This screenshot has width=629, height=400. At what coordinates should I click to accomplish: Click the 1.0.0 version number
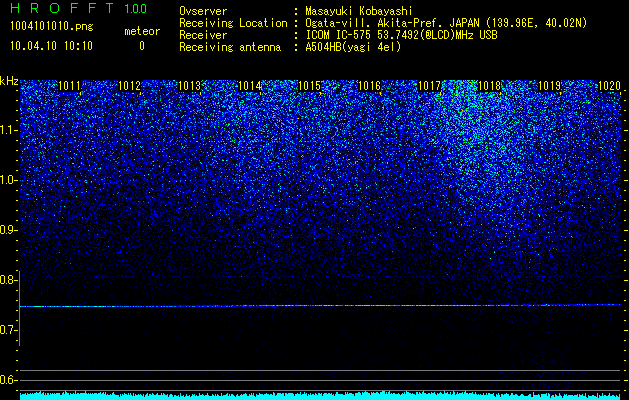136,9
